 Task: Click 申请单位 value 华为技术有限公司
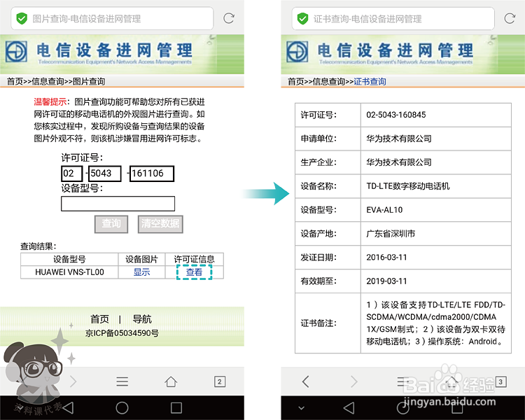(x=399, y=139)
